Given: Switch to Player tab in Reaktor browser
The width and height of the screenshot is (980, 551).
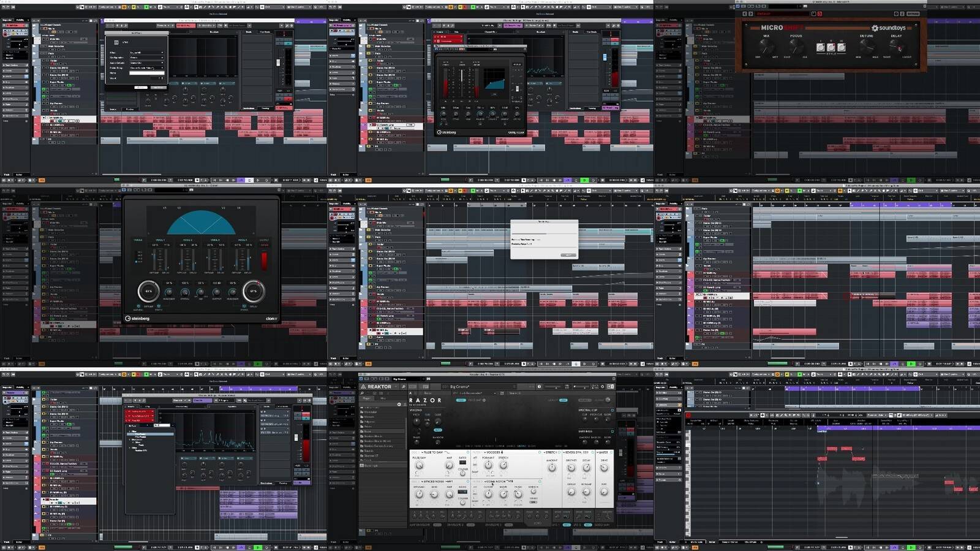Looking at the screenshot, I should [x=367, y=398].
